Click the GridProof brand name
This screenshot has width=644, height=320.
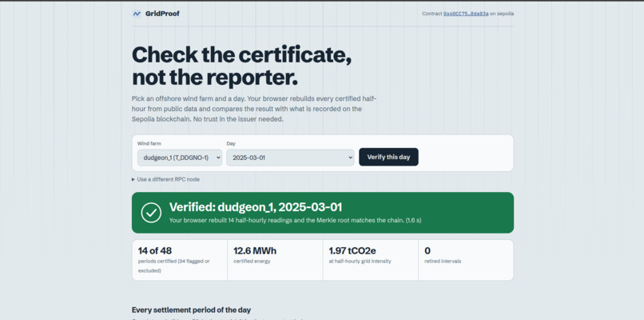[162, 14]
